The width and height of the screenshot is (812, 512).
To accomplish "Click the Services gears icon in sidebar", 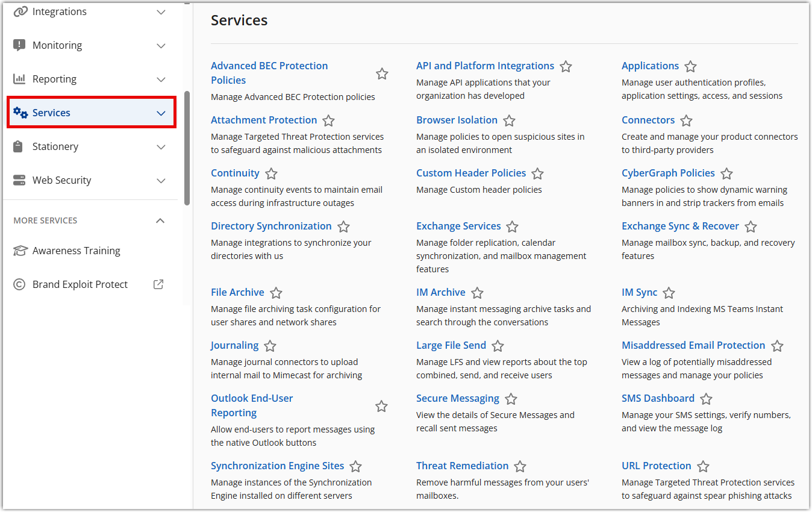I will [x=20, y=113].
